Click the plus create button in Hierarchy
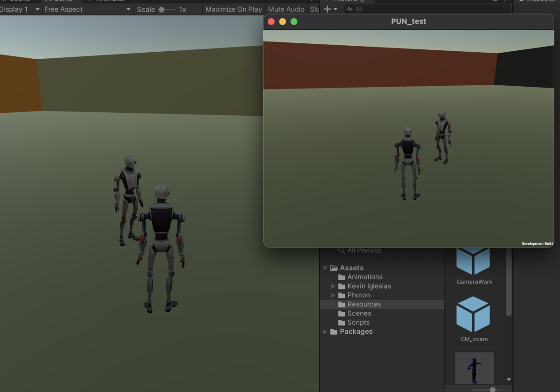This screenshot has width=560, height=392. coord(327,9)
